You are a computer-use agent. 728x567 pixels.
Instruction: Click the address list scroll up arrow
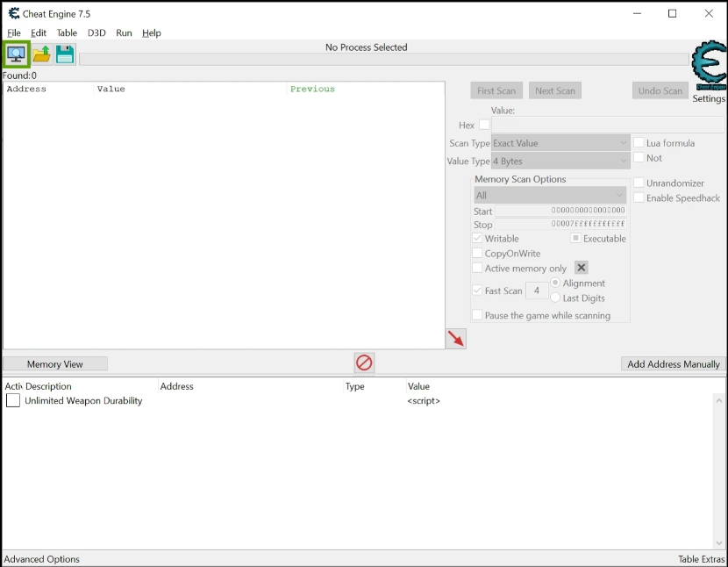pyautogui.click(x=718, y=400)
